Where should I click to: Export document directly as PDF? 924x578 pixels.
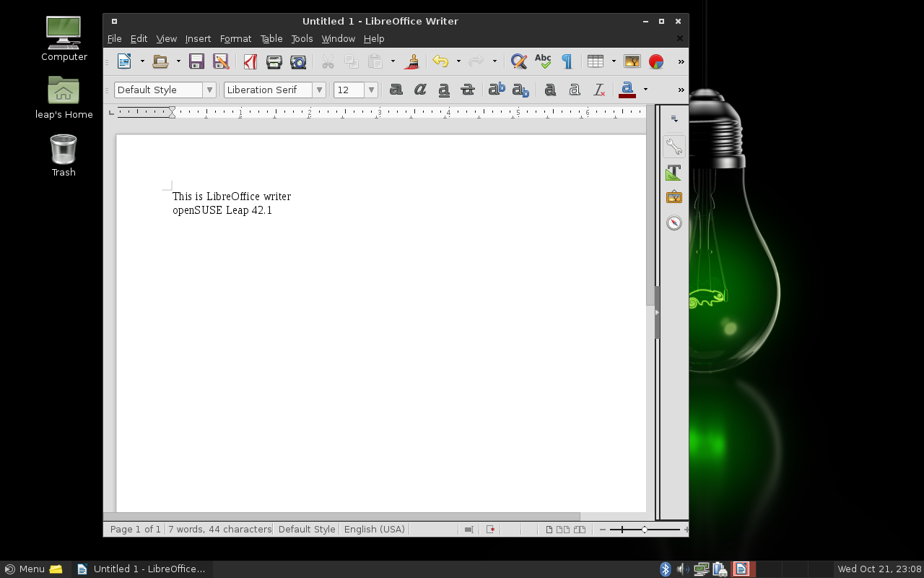tap(250, 61)
